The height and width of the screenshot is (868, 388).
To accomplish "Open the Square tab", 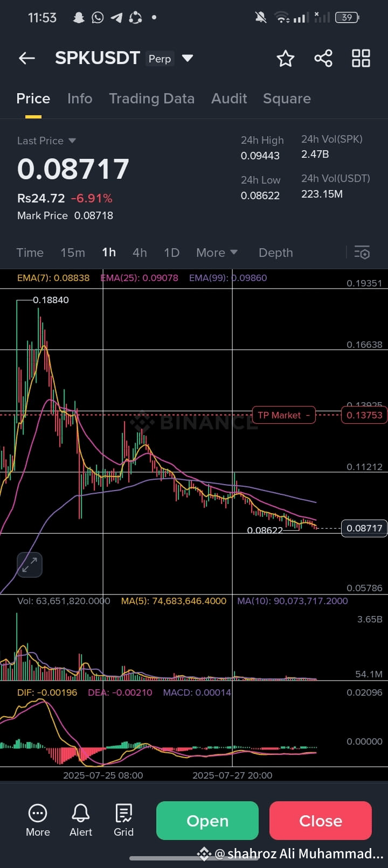I will click(287, 99).
